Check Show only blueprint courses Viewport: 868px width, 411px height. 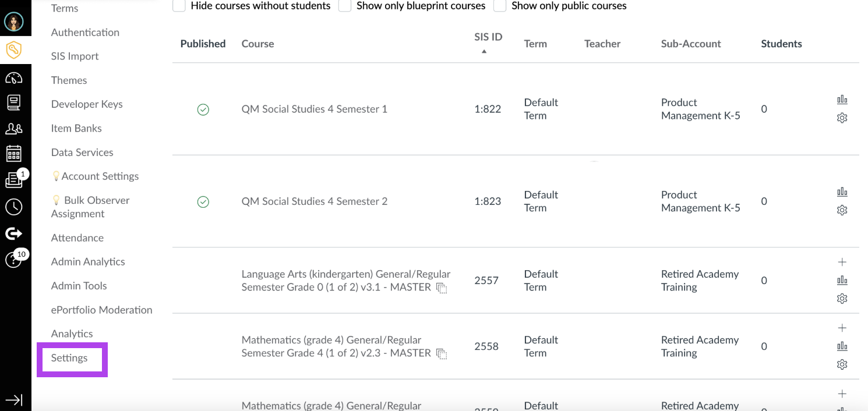(x=345, y=6)
